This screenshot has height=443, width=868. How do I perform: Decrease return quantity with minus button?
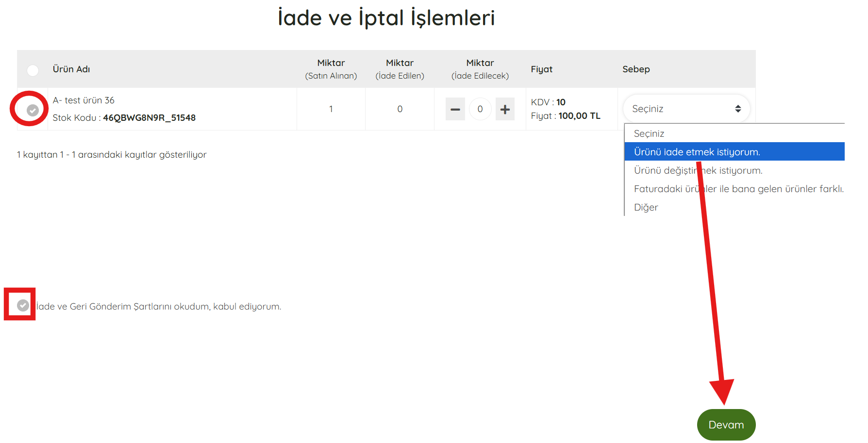click(455, 109)
